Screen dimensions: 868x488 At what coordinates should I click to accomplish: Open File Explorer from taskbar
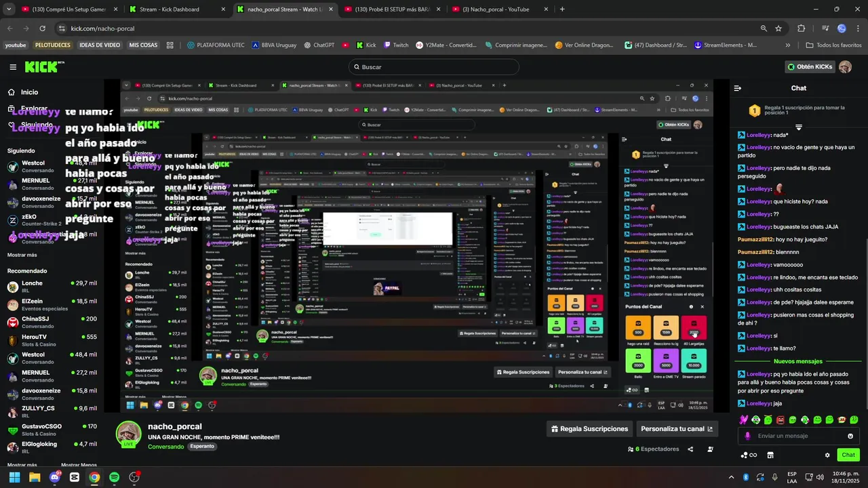tap(35, 477)
